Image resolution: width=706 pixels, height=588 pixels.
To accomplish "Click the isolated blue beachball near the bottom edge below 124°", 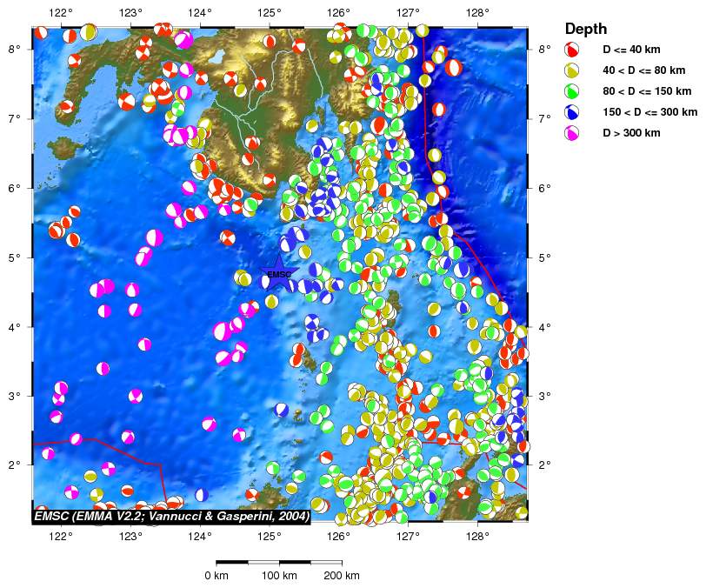I will click(202, 495).
